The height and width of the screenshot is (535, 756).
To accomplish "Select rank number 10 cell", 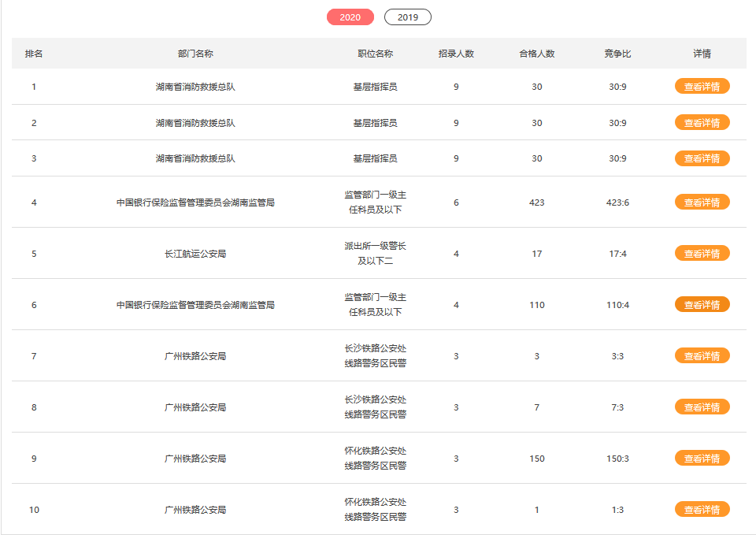I will [34, 510].
